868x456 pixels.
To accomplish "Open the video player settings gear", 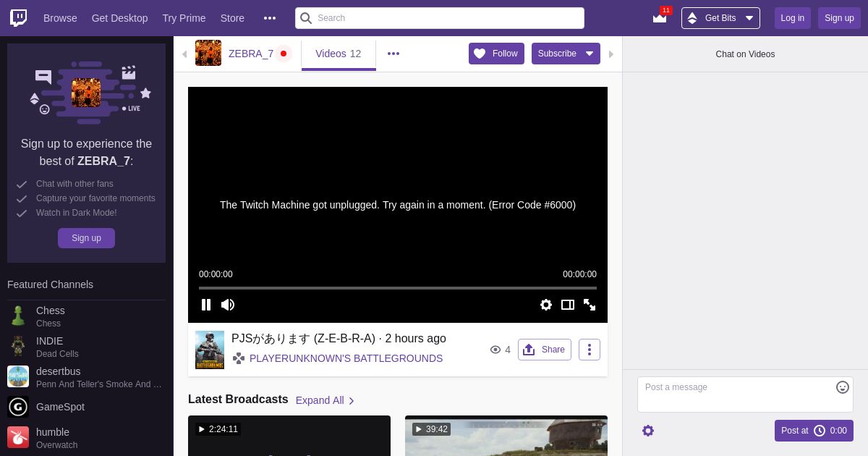I will tap(546, 305).
